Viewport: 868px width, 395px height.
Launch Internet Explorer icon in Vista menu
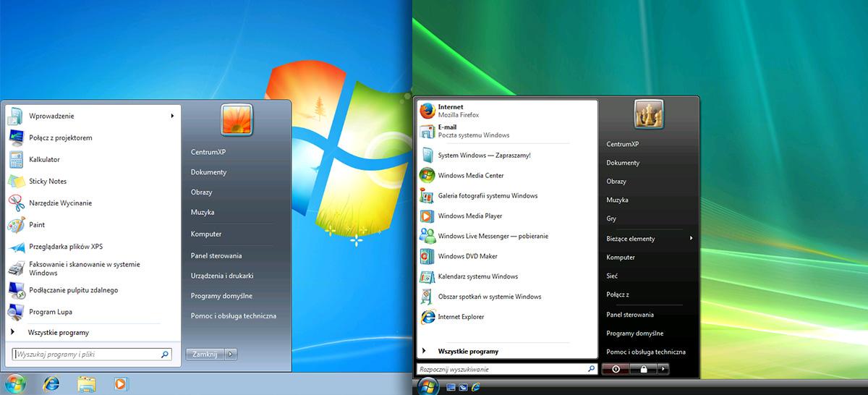427,317
